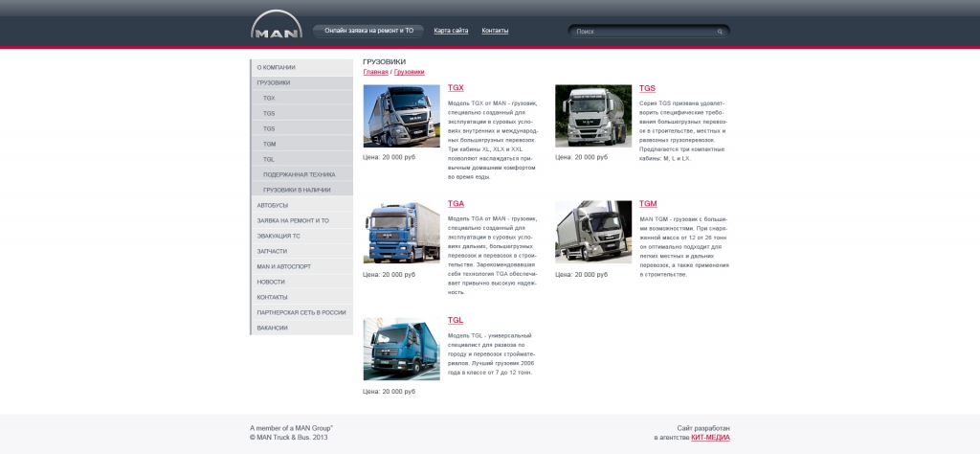The width and height of the screenshot is (980, 454).
Task: Click '© MAN Truck & Bus. 2013' footer text
Action: pos(288,438)
